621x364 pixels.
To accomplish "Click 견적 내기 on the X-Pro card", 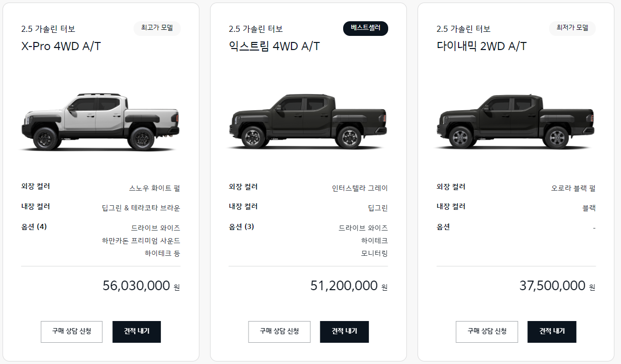I will [137, 332].
